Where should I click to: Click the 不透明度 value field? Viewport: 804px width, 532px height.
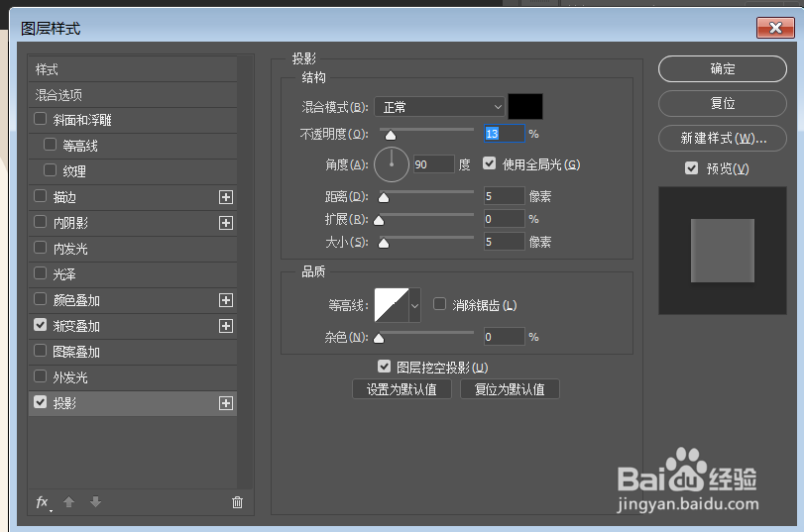pyautogui.click(x=505, y=134)
